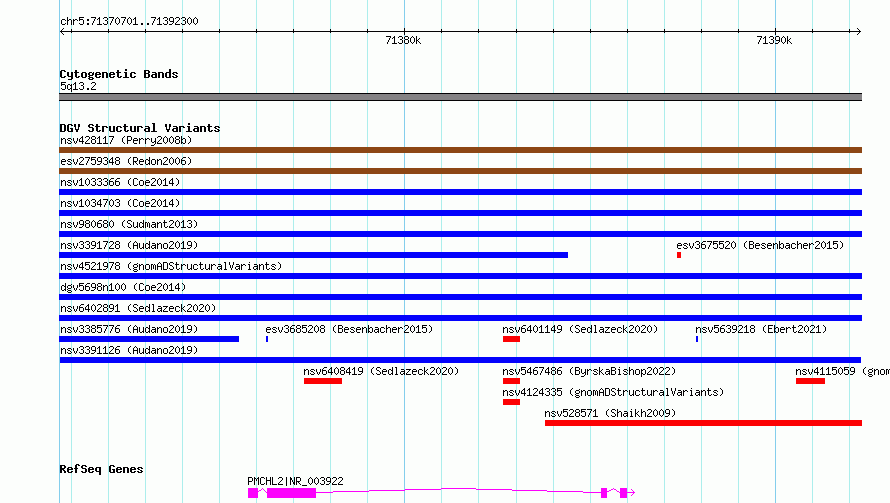
Task: Click the long red bar under nsv528571
Action: tap(703, 423)
